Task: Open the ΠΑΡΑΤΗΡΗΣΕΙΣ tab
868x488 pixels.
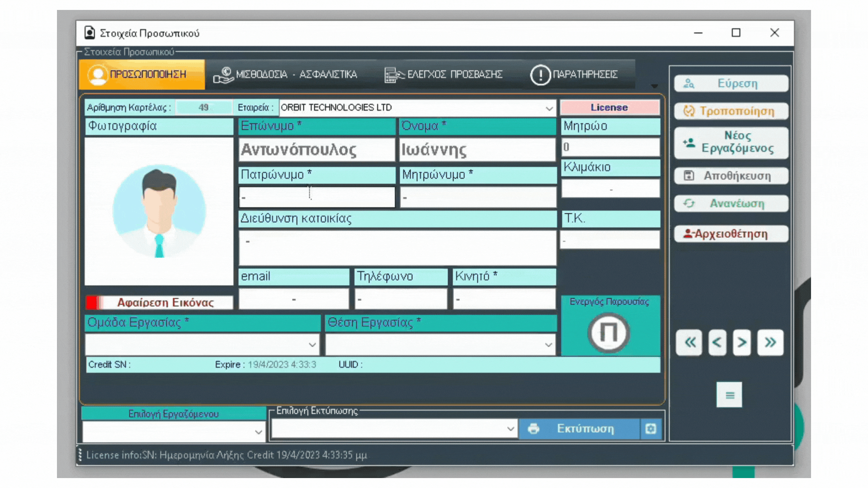Action: (575, 75)
